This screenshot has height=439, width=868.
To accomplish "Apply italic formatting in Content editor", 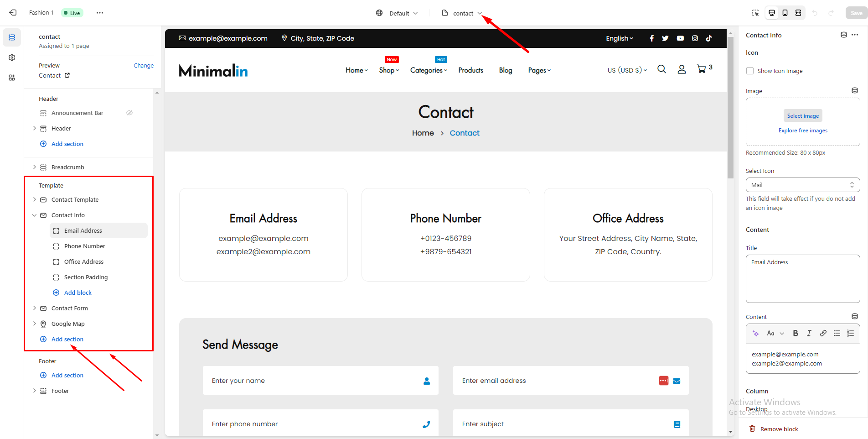I will coord(809,333).
